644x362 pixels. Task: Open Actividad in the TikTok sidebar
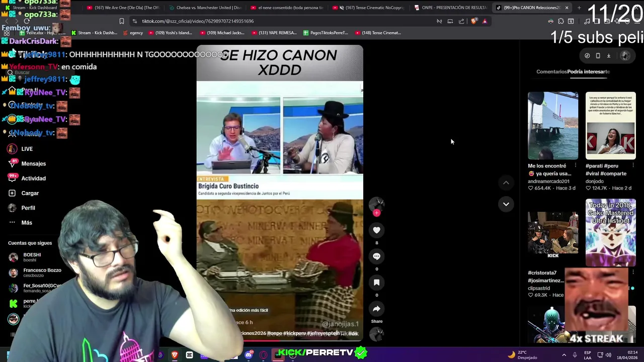27,178
